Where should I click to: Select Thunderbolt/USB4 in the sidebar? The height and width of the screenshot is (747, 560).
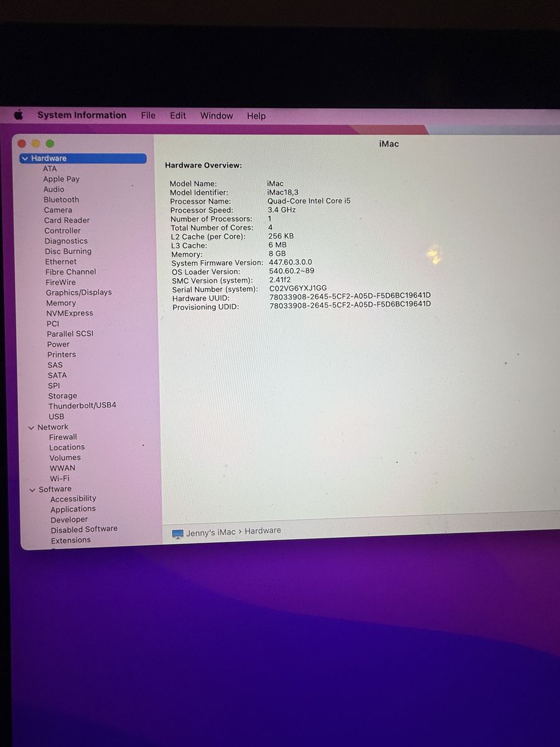point(82,405)
